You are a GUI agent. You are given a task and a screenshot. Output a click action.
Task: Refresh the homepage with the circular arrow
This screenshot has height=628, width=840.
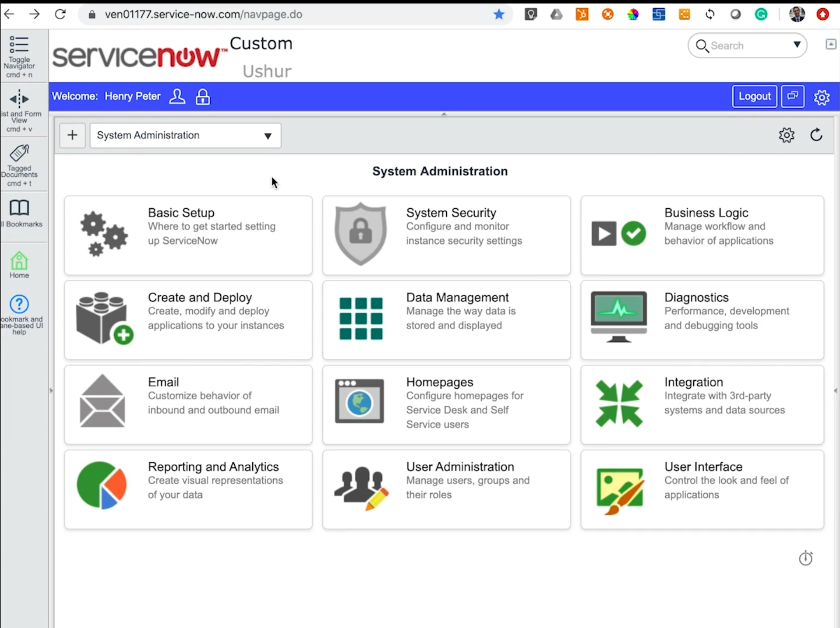pyautogui.click(x=816, y=135)
